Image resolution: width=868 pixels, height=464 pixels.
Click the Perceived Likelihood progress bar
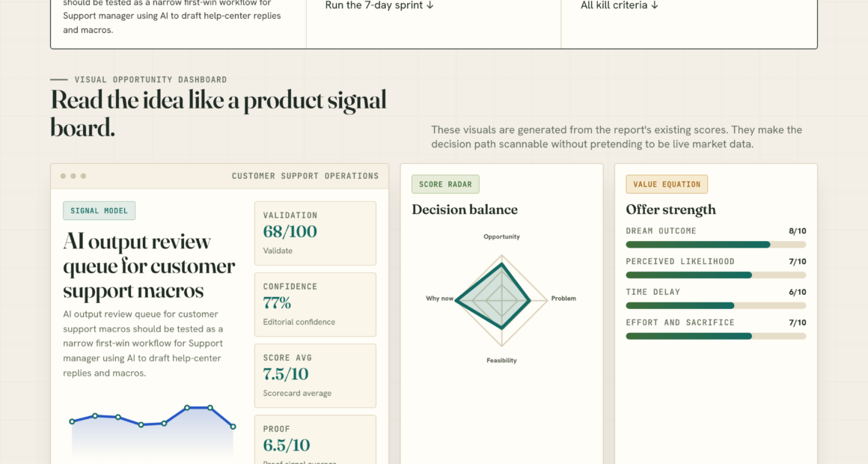(716, 275)
